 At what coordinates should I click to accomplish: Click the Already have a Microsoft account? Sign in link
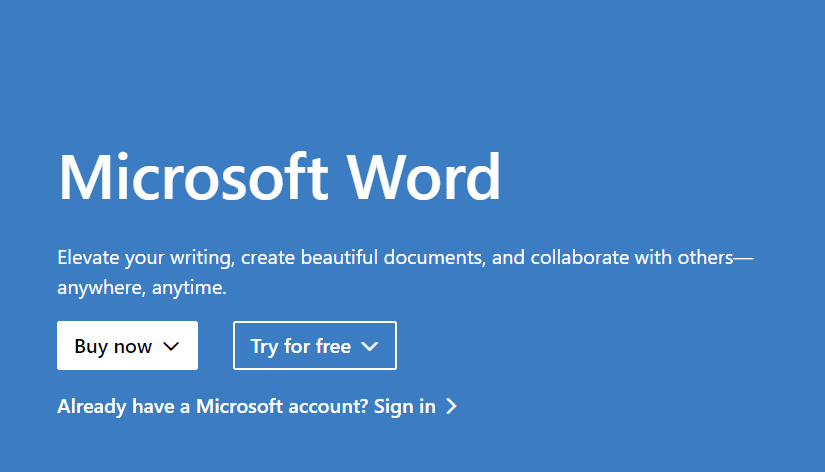pyautogui.click(x=257, y=406)
